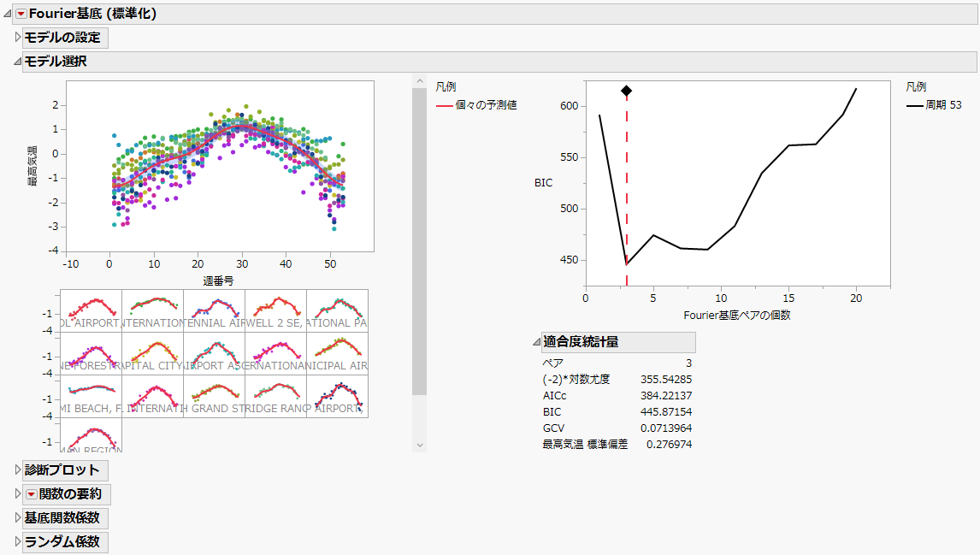Expand the ランダム係数 section
The width and height of the screenshot is (980, 555).
click(x=18, y=541)
